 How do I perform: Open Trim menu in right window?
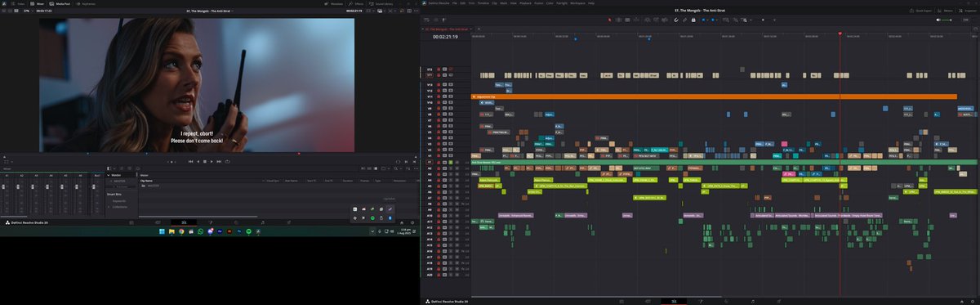(471, 3)
